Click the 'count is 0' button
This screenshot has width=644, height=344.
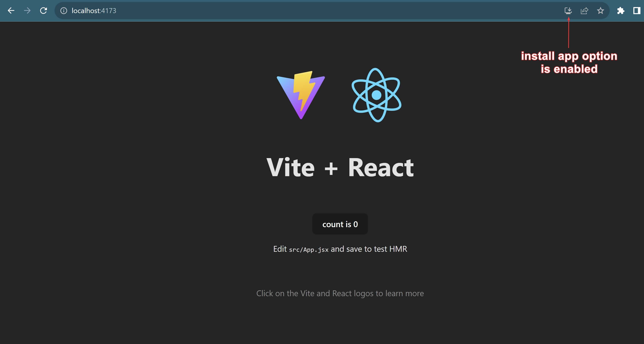(340, 224)
